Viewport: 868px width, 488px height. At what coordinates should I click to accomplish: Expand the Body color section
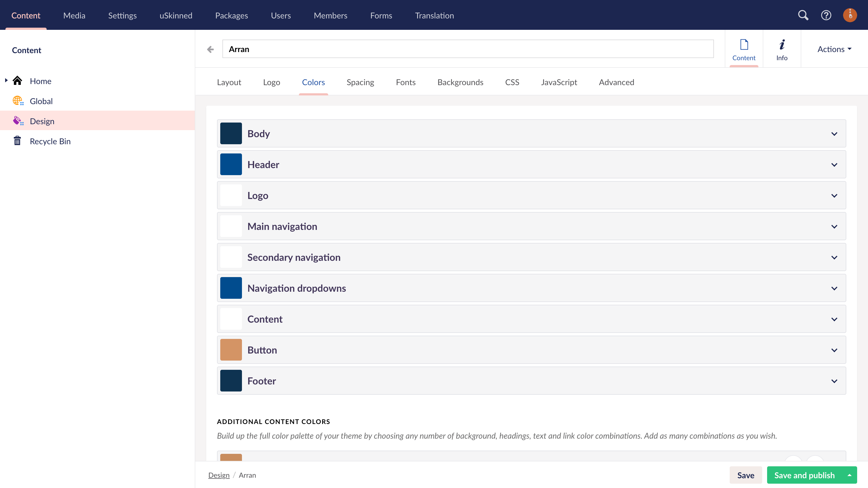pos(834,134)
